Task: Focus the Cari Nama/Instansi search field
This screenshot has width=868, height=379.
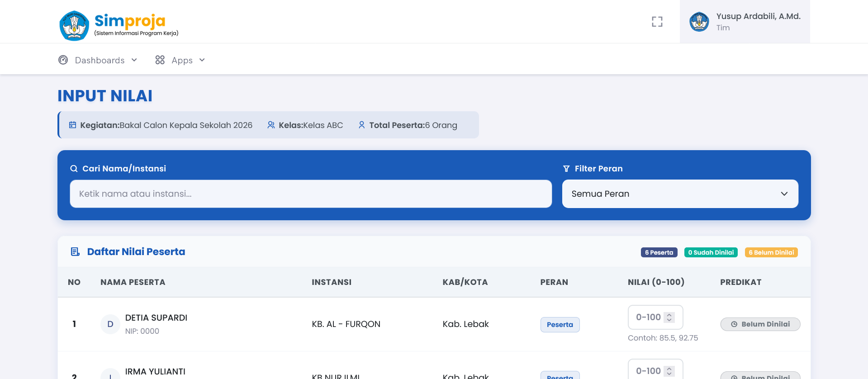Action: 311,194
